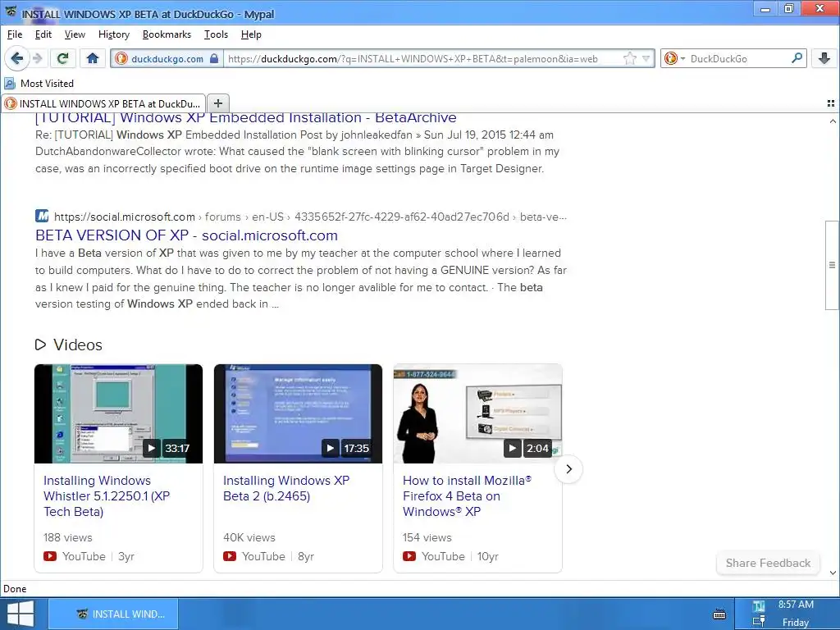
Task: Click the 188 views text
Action: pyautogui.click(x=67, y=537)
